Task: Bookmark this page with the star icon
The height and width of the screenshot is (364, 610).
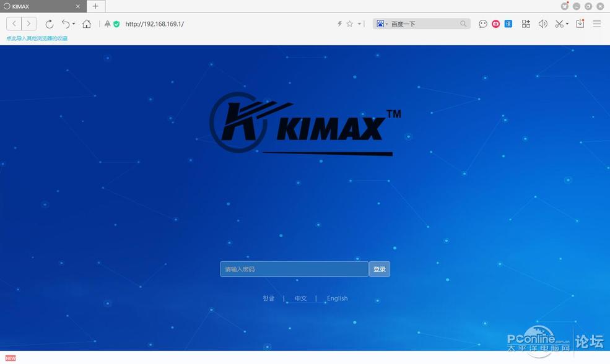Action: (x=350, y=24)
